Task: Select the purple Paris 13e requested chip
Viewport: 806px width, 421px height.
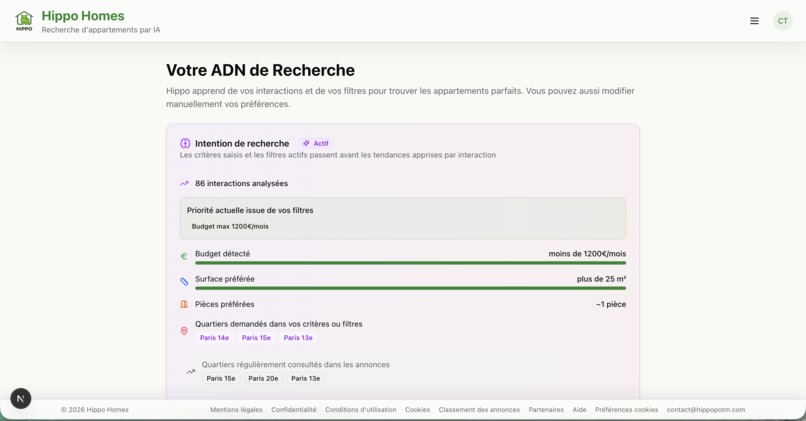Action: [298, 338]
